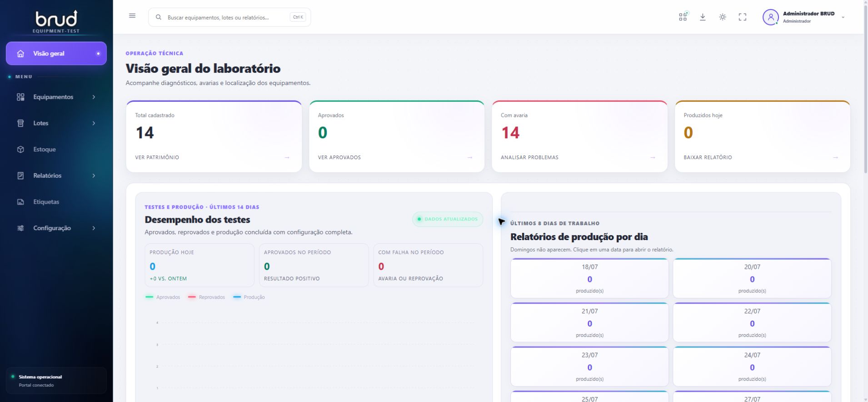Click the Configuração sliders icon

point(20,228)
